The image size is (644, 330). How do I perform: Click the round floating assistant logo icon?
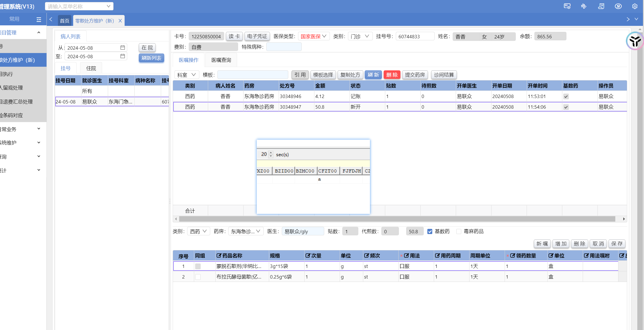tap(635, 41)
